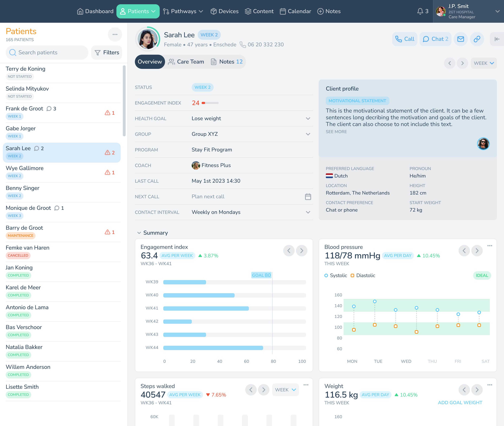Collapse panel with arrow-to-bar icon

tap(497, 39)
